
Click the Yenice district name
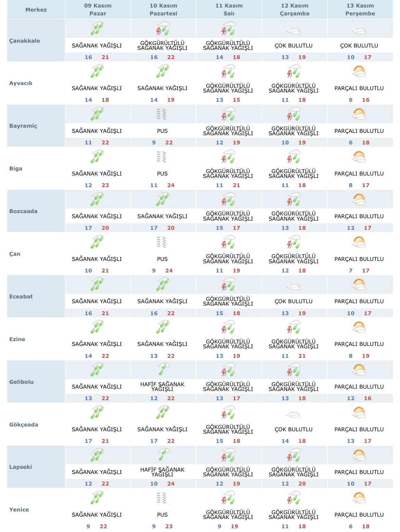(x=19, y=509)
